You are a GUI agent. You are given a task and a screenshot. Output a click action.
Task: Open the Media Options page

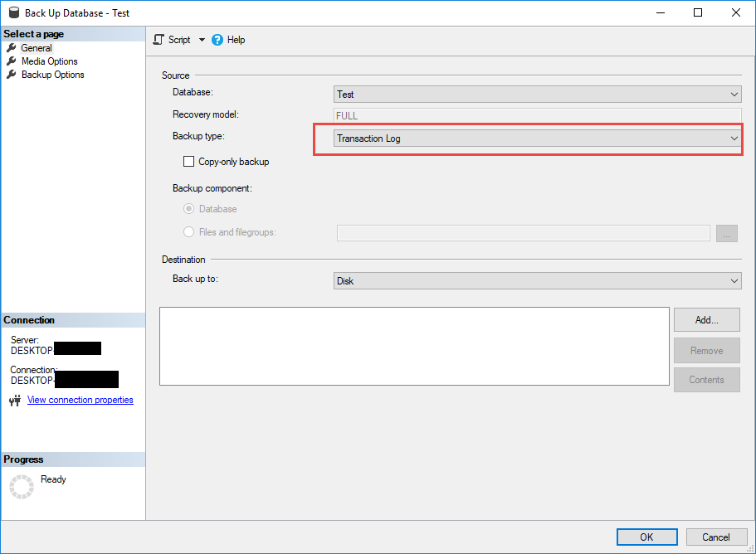50,61
